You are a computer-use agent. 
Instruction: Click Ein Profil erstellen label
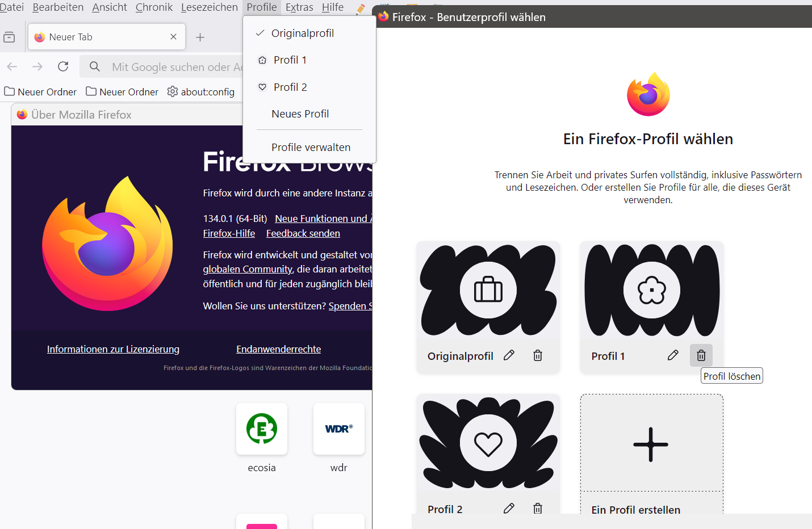tap(636, 510)
